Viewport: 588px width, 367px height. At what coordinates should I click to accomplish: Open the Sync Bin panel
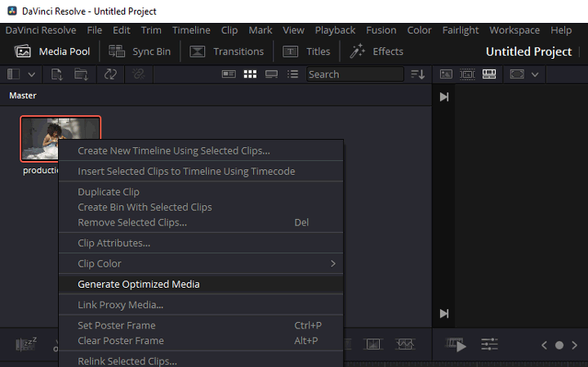pyautogui.click(x=139, y=51)
